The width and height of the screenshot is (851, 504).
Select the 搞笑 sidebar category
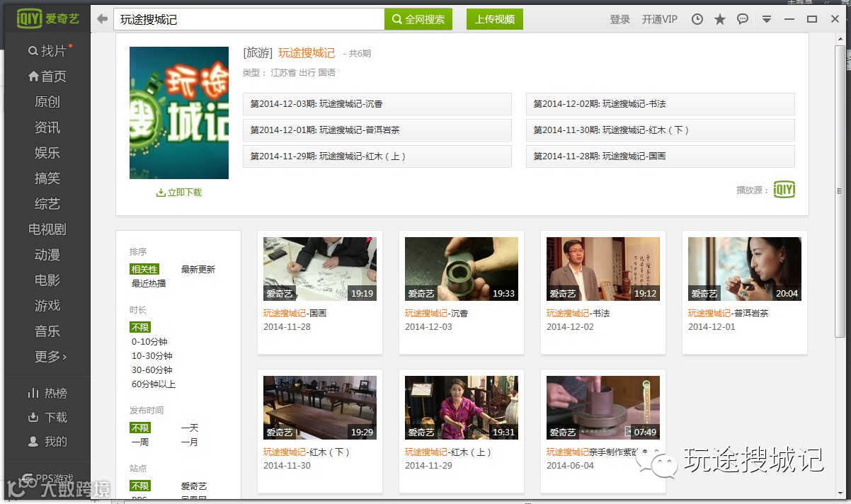47,178
